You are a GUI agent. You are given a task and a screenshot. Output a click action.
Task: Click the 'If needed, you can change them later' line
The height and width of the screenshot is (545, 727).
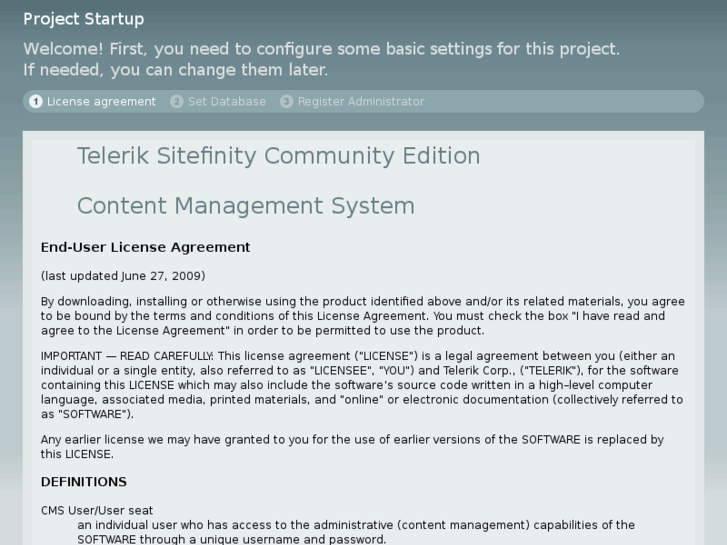[175, 70]
